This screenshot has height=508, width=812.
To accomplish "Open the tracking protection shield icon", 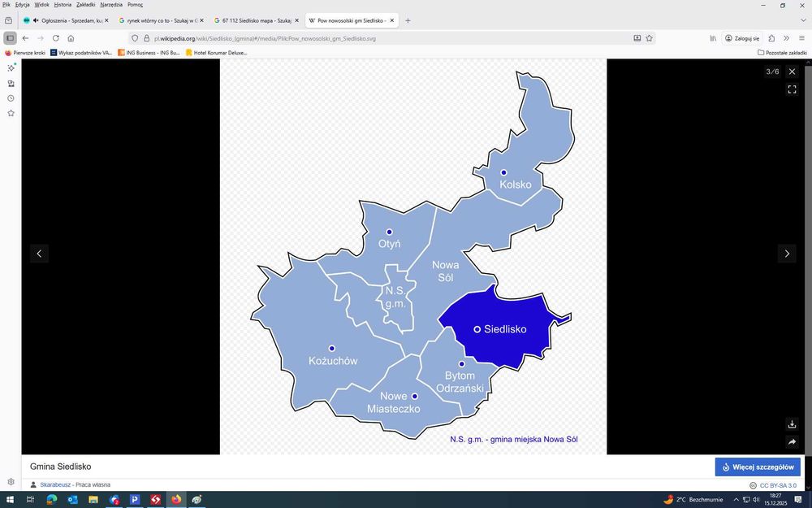I will [135, 38].
